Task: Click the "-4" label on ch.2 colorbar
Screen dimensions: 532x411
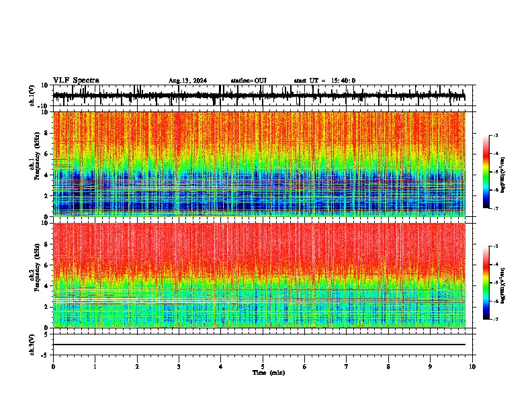Action: coord(496,265)
